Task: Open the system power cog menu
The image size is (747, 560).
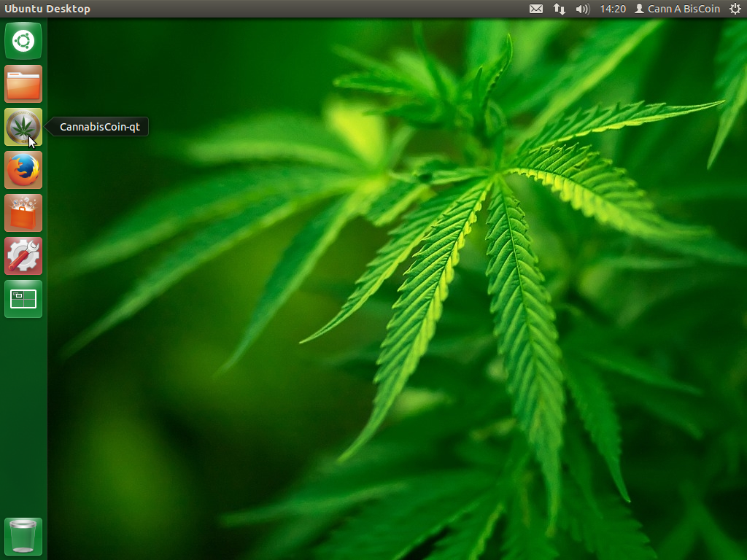Action: click(x=735, y=9)
